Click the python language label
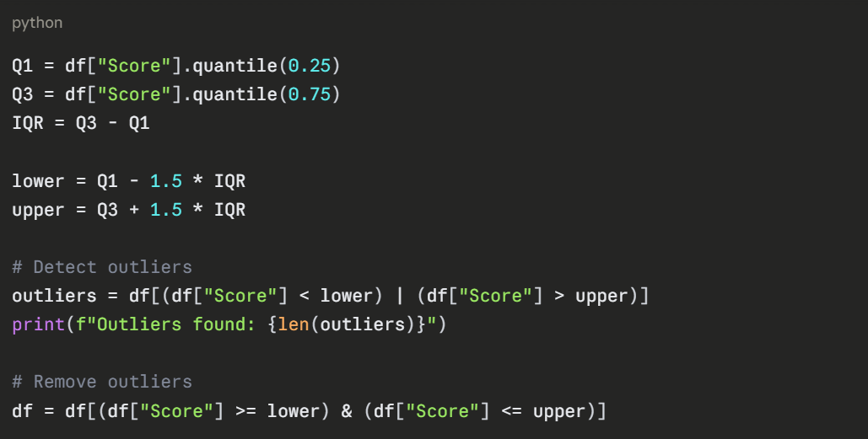This screenshot has width=868, height=439. [37, 23]
